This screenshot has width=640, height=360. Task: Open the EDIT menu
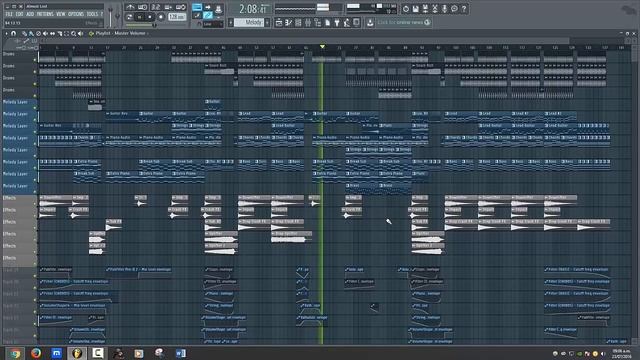tap(20, 14)
